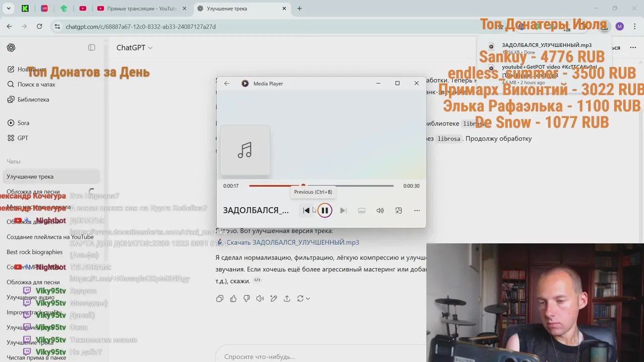
Task: Switch Media Player to mini player view
Action: [398, 211]
